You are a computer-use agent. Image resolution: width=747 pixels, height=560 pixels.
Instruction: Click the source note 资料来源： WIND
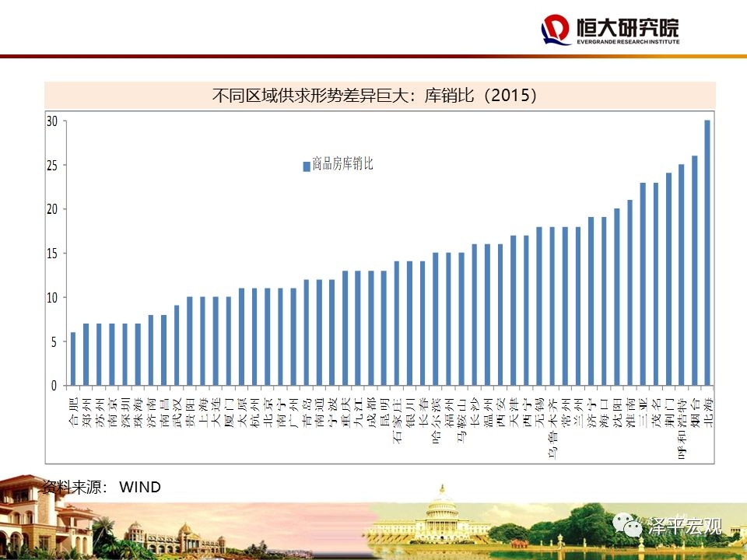pos(101,487)
